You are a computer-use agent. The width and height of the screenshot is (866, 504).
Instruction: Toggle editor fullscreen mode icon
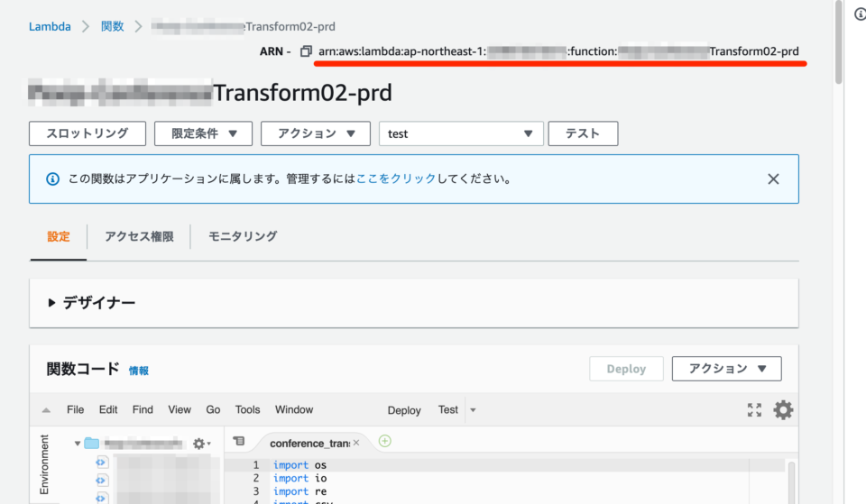point(754,410)
